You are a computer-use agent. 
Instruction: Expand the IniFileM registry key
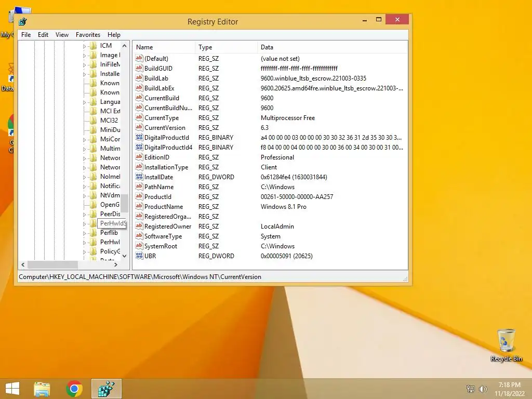[x=85, y=64]
